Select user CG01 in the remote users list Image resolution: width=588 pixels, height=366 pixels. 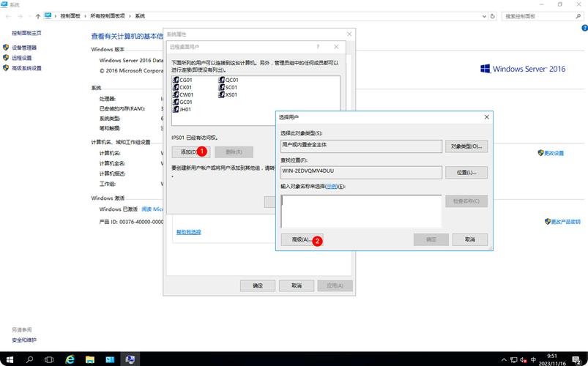tap(185, 80)
